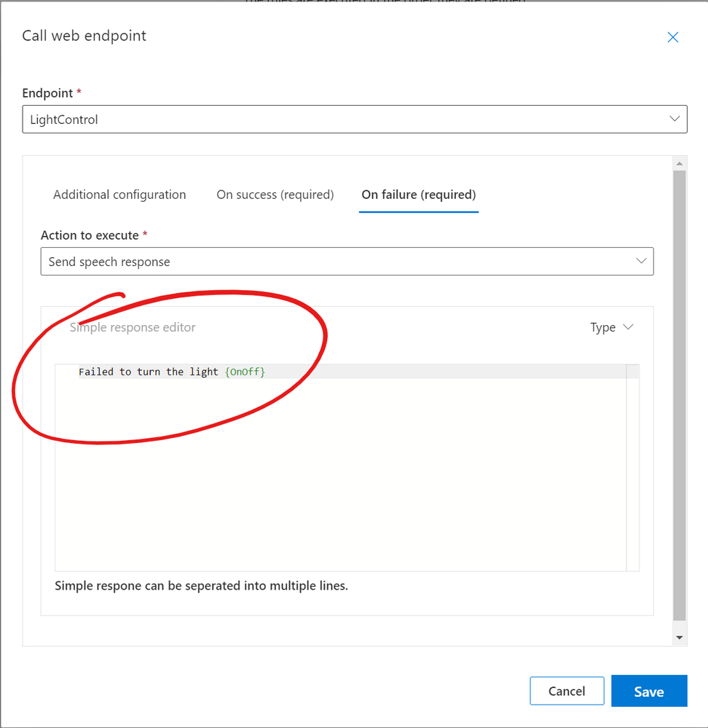Expand the Type dropdown menu
708x728 pixels.
[x=610, y=327]
